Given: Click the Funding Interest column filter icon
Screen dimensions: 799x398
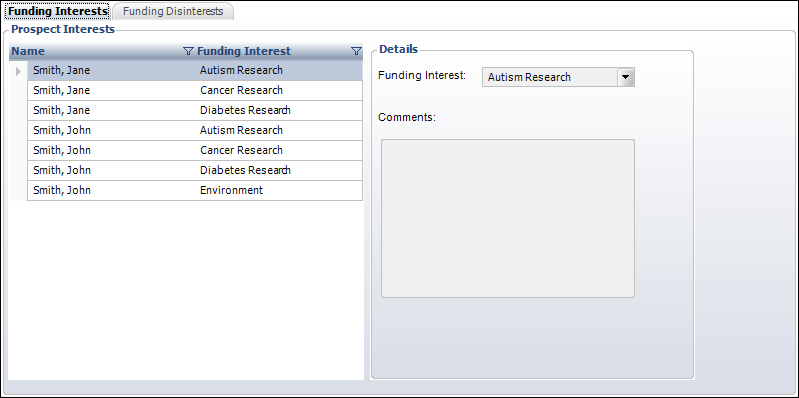Looking at the screenshot, I should point(356,51).
